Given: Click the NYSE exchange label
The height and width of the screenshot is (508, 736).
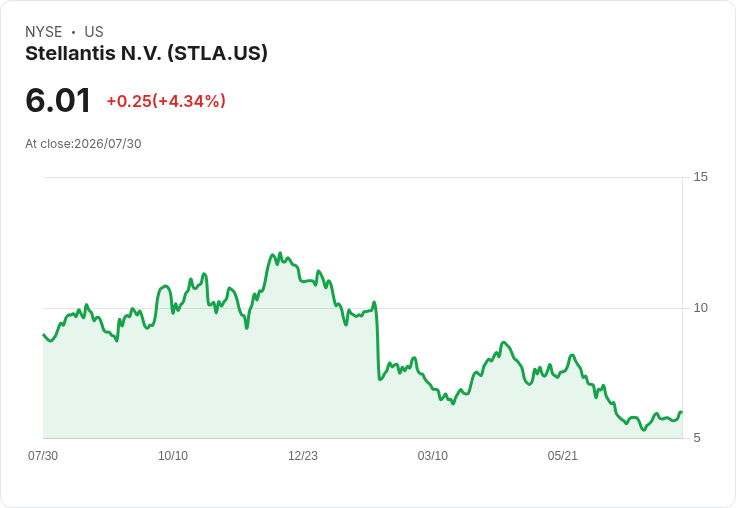Looking at the screenshot, I should point(44,32).
